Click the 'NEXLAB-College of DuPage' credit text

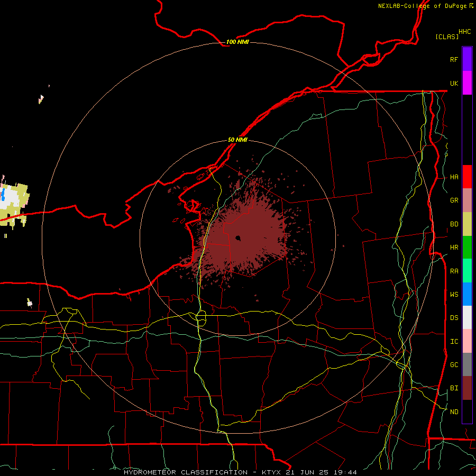click(x=422, y=6)
